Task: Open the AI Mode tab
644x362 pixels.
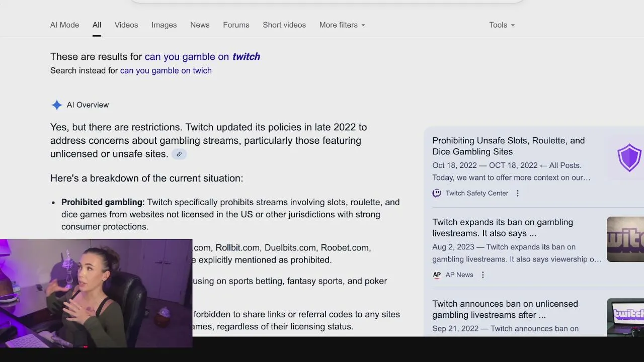Action: click(64, 25)
